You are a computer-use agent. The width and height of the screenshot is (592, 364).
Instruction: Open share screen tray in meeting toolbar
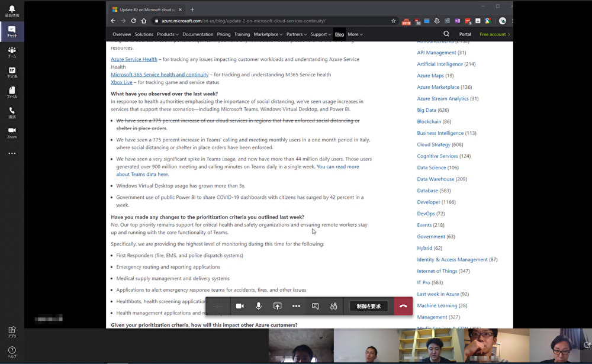tap(278, 306)
